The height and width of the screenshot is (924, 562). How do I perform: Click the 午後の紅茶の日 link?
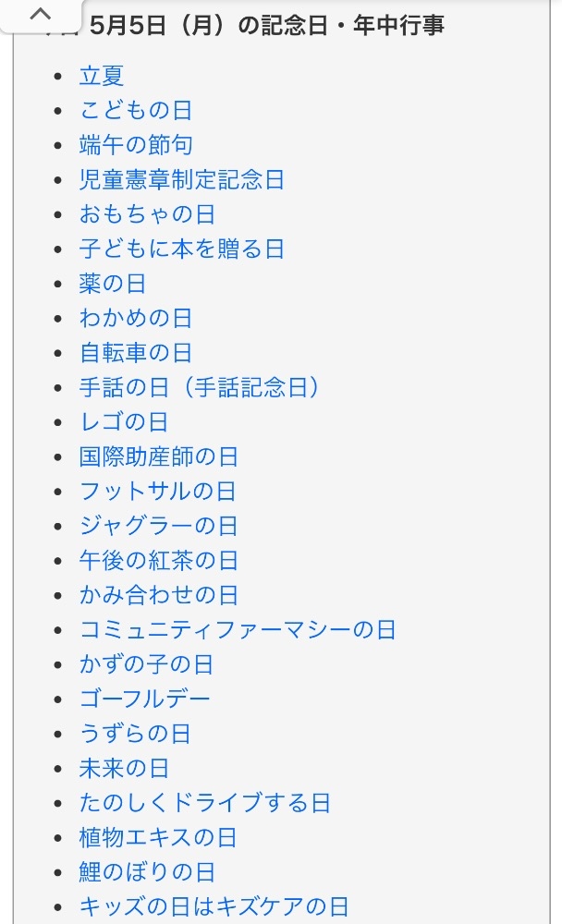click(x=159, y=561)
